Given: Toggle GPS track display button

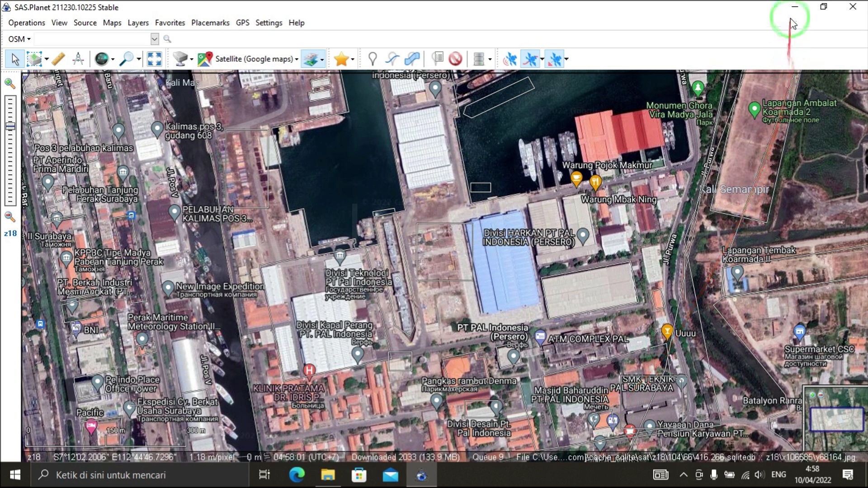Looking at the screenshot, I should [x=530, y=59].
